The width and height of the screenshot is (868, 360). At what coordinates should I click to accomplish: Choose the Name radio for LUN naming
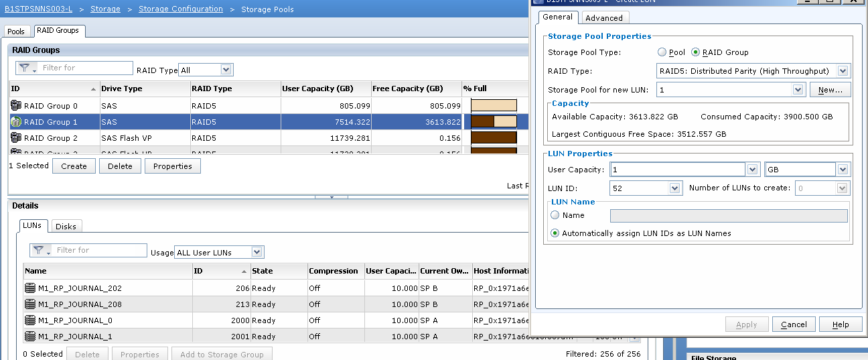(555, 215)
